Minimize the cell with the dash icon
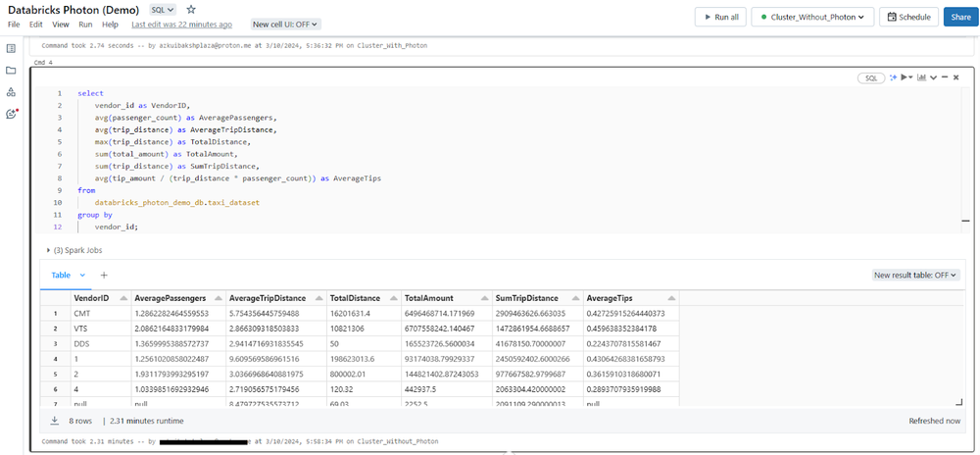980x455 pixels. coord(945,77)
